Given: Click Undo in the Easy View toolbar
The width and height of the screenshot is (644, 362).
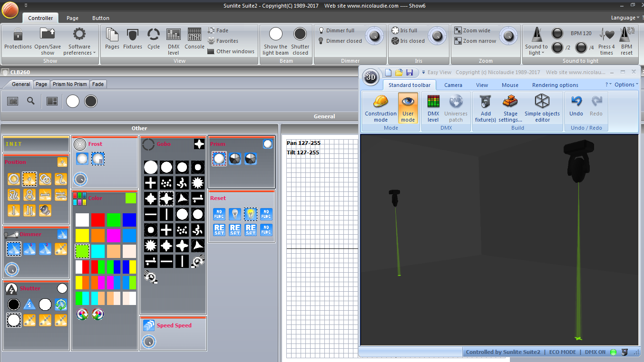Looking at the screenshot, I should pos(576,105).
